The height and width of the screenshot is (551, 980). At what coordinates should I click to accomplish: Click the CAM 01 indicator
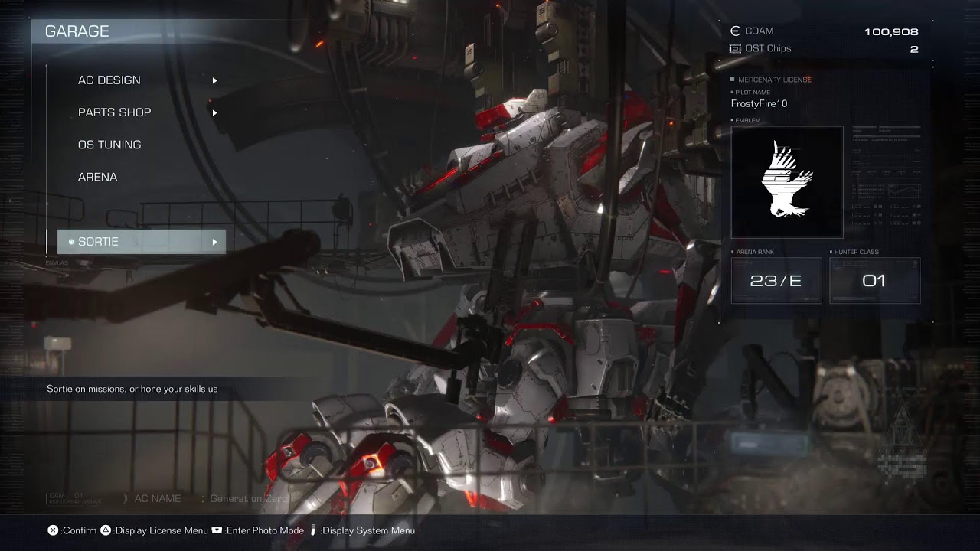tap(66, 496)
